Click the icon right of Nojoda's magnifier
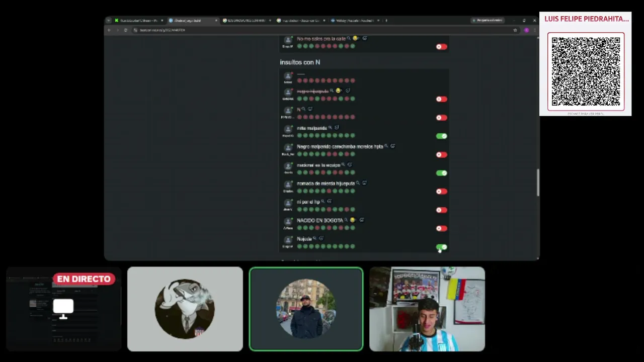The height and width of the screenshot is (362, 644). tap(321, 238)
